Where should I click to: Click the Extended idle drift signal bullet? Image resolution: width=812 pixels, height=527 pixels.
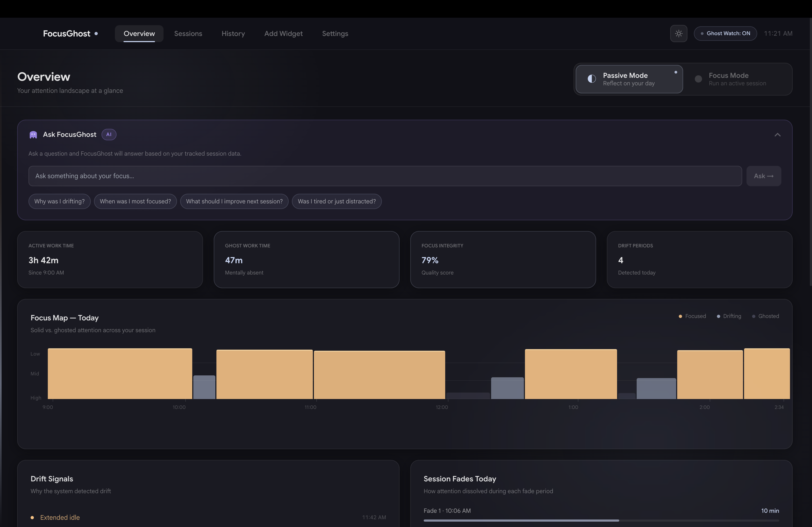click(x=32, y=517)
